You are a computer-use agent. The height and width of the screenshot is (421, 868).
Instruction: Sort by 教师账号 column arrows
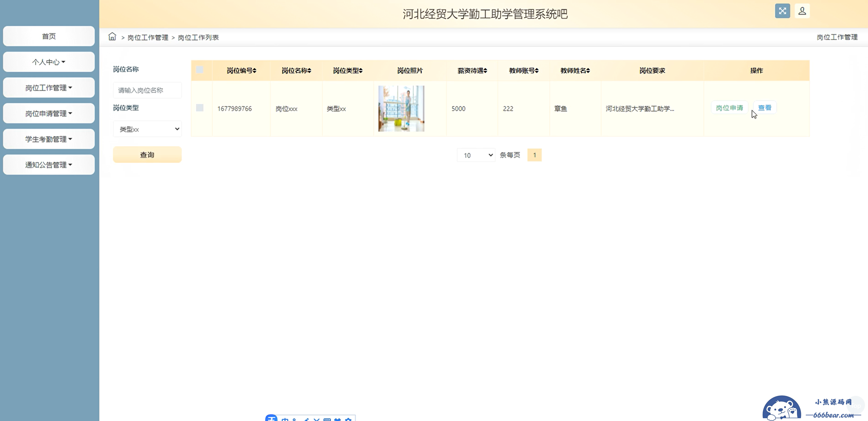click(537, 71)
